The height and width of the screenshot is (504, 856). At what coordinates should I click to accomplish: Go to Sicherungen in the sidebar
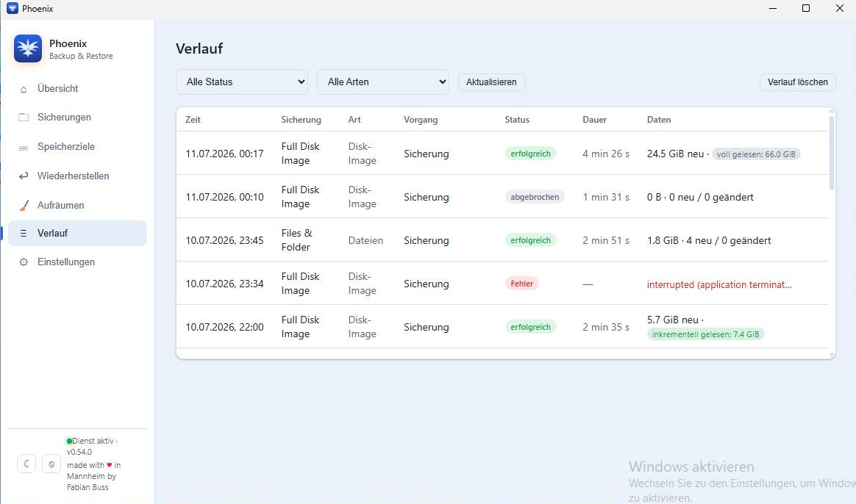point(77,118)
